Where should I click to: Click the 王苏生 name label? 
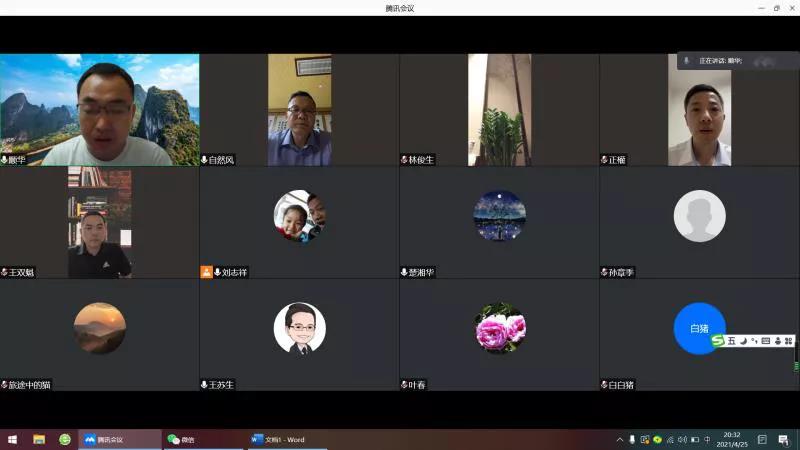tap(221, 385)
